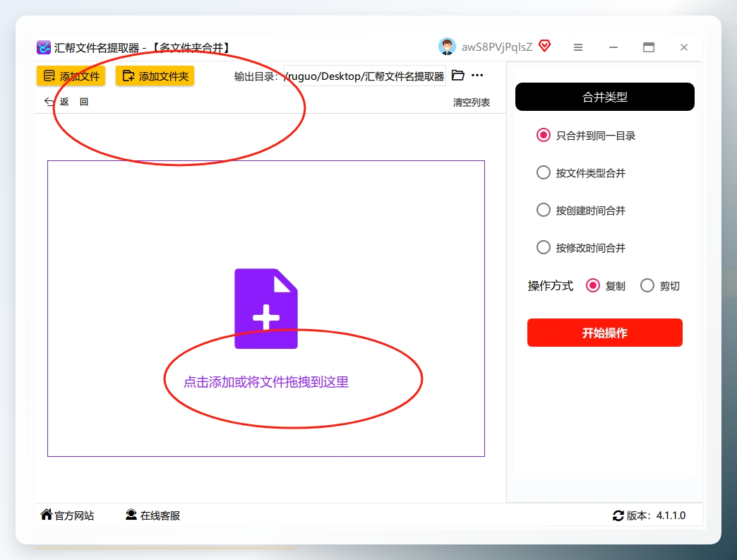Choose the 剪切 operation mode
737x560 pixels.
660,285
